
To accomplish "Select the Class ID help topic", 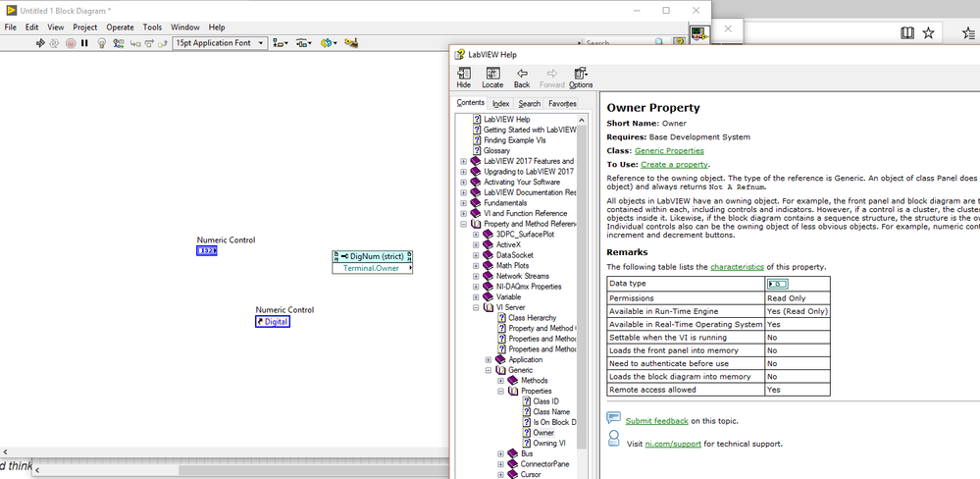I will point(545,401).
